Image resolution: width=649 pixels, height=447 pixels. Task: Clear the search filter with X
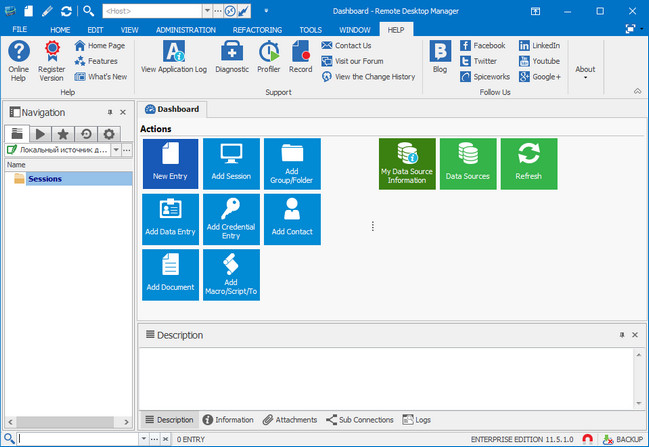(165, 439)
